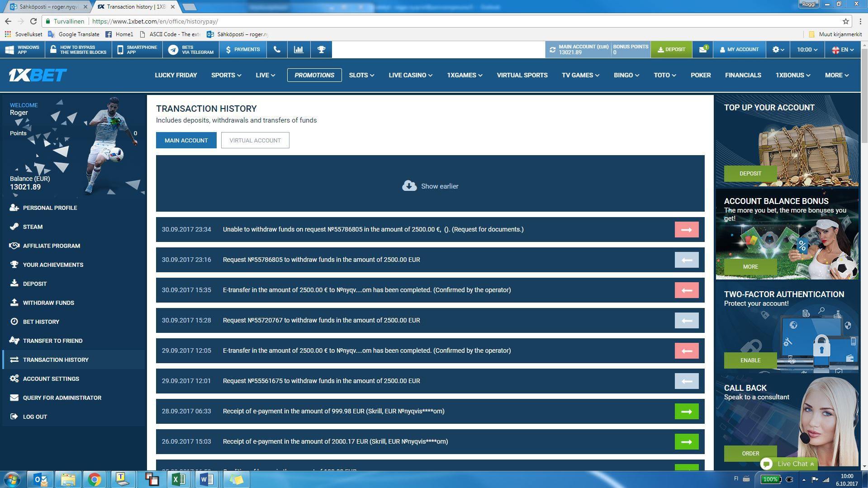Open the statistics bar chart icon

[x=299, y=49]
